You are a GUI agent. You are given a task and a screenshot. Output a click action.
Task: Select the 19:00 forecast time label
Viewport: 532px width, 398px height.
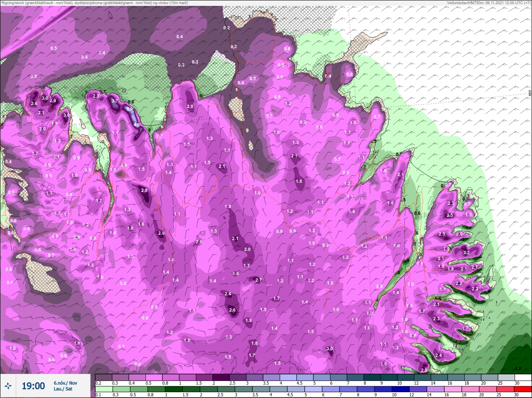click(x=33, y=386)
